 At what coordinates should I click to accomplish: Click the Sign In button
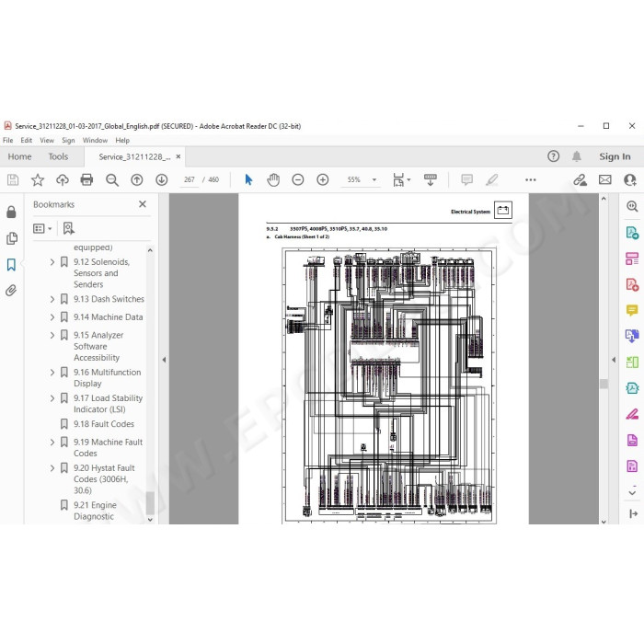(615, 156)
